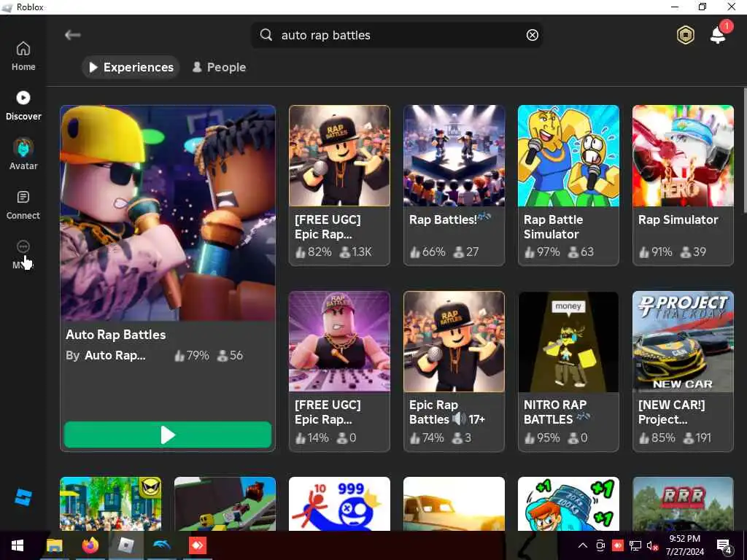Open the green obby ramp thumbnail
The image size is (747, 560).
pos(225,504)
